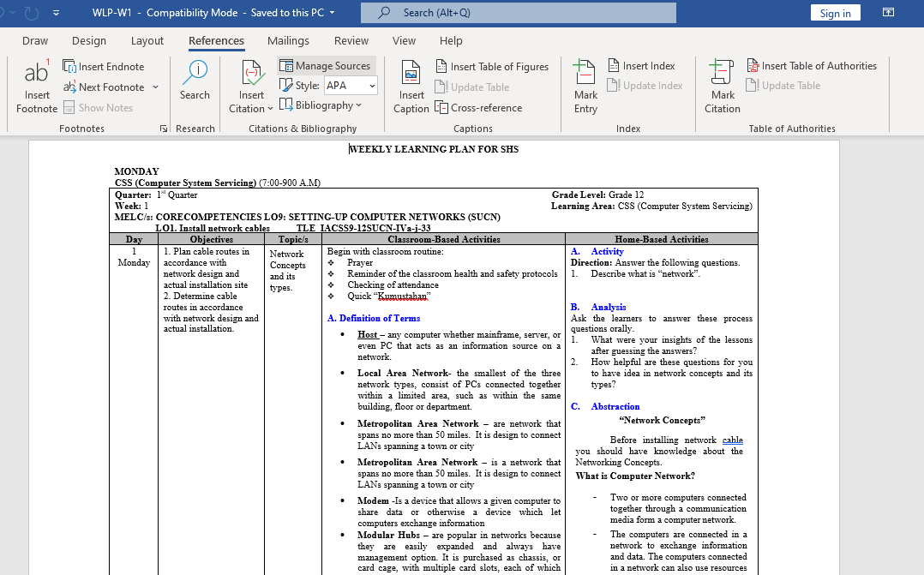The image size is (924, 575).
Task: Click the 'A. Definition of Terms' heading
Action: click(x=374, y=318)
